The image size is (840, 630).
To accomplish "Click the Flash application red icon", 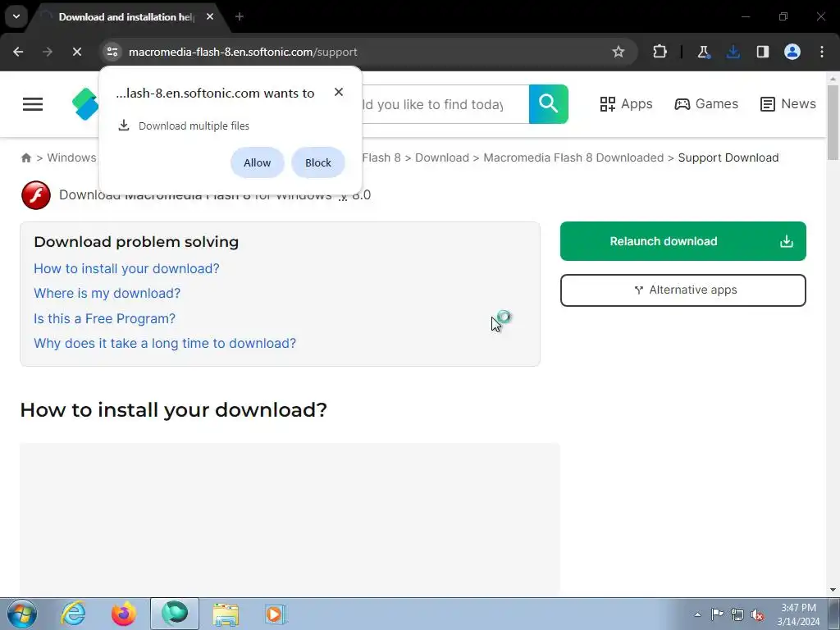I will click(x=36, y=195).
